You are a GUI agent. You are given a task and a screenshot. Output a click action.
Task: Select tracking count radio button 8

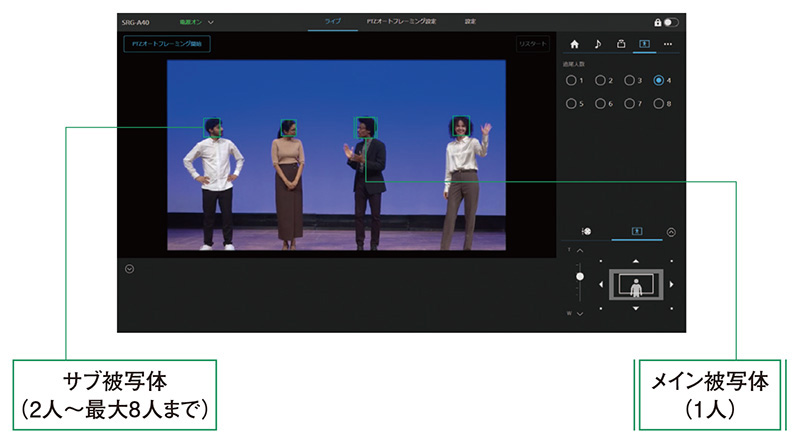(x=658, y=103)
